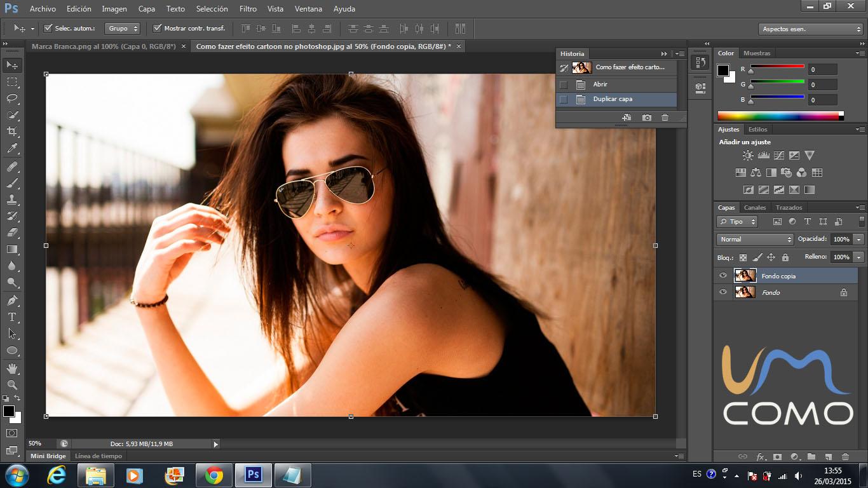The height and width of the screenshot is (488, 868).
Task: Toggle the Selec. autom. checkbox
Action: point(48,29)
